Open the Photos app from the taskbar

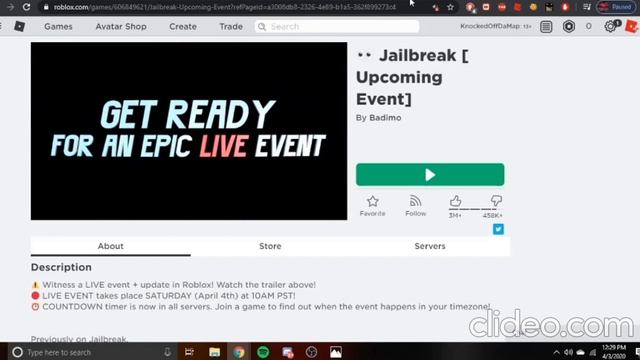(336, 352)
